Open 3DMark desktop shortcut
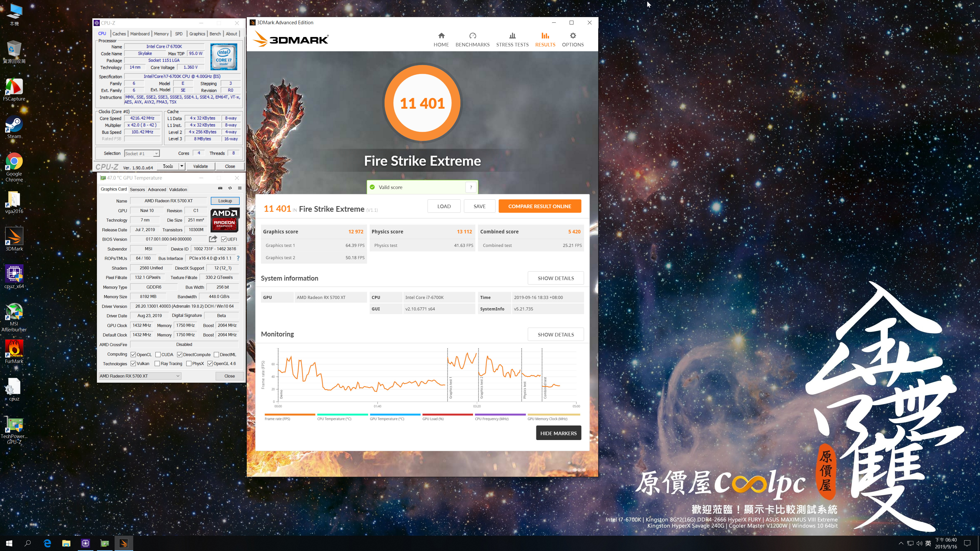980x551 pixels. click(x=14, y=240)
